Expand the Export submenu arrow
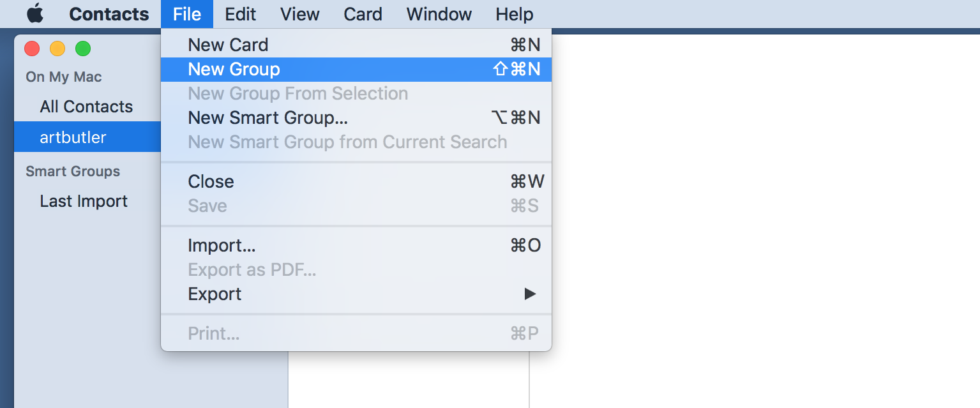The width and height of the screenshot is (980, 408). click(x=530, y=294)
